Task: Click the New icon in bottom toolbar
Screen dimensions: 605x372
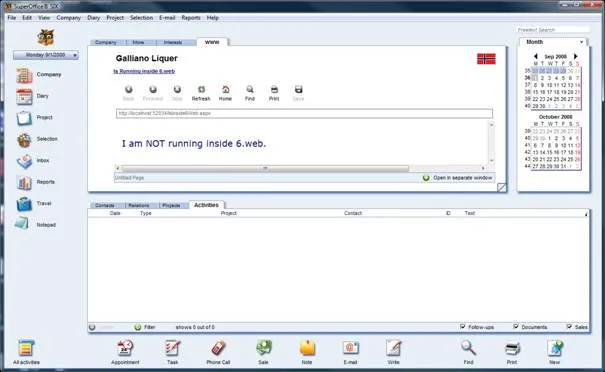Action: coord(555,348)
